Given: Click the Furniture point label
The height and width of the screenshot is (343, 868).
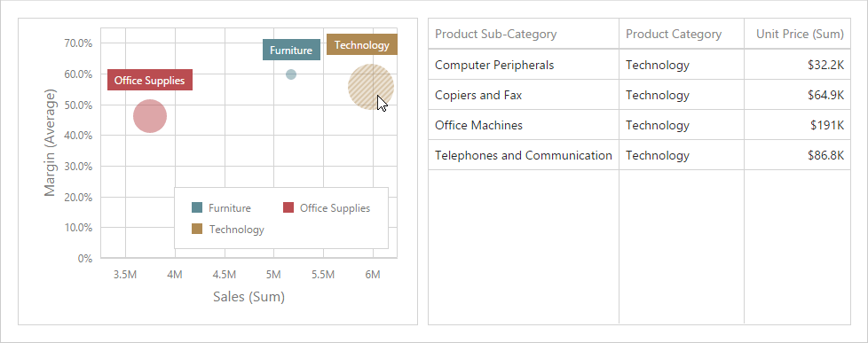Looking at the screenshot, I should click(x=291, y=50).
